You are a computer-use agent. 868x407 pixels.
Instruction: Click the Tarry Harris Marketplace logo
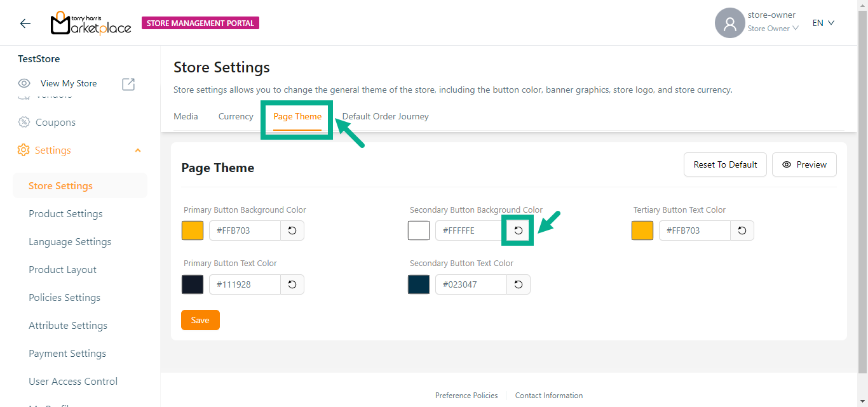point(91,23)
